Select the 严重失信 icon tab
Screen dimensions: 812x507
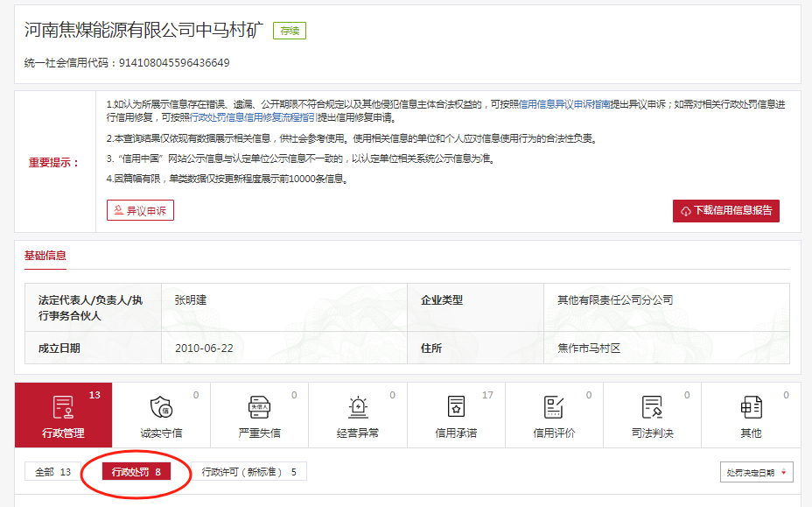point(259,415)
